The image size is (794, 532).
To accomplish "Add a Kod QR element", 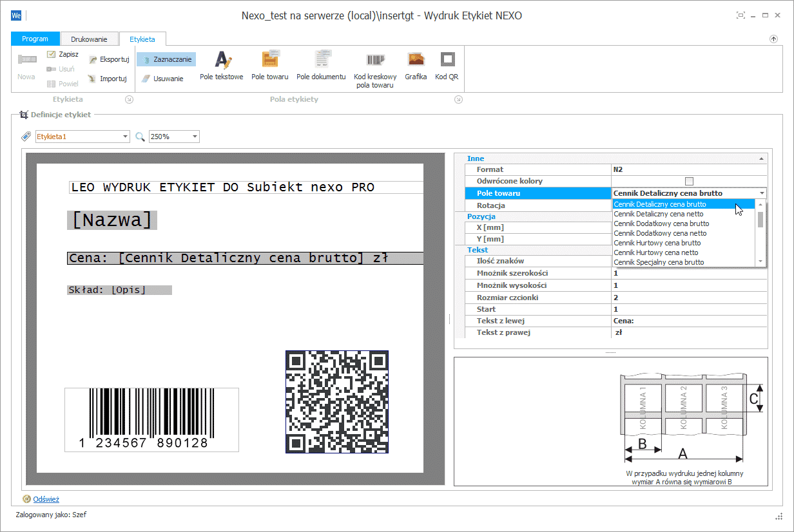I will [x=447, y=66].
